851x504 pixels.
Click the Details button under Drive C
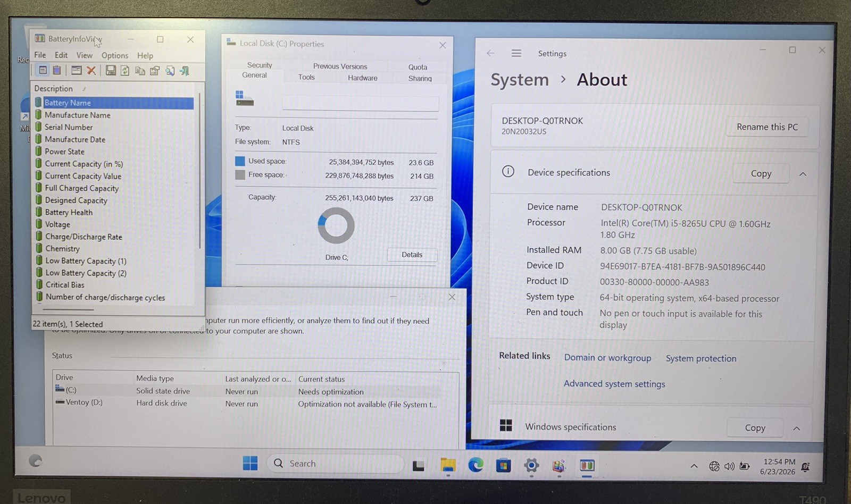[x=412, y=255]
